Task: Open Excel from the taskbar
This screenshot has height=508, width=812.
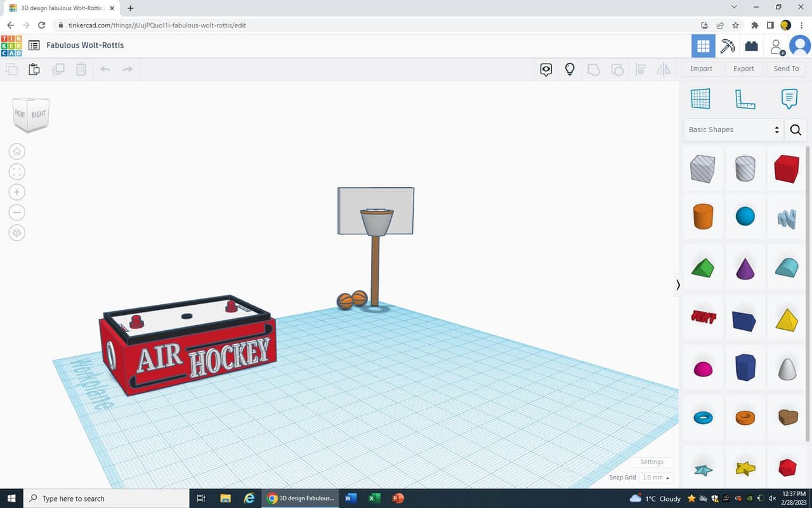Action: tap(374, 498)
